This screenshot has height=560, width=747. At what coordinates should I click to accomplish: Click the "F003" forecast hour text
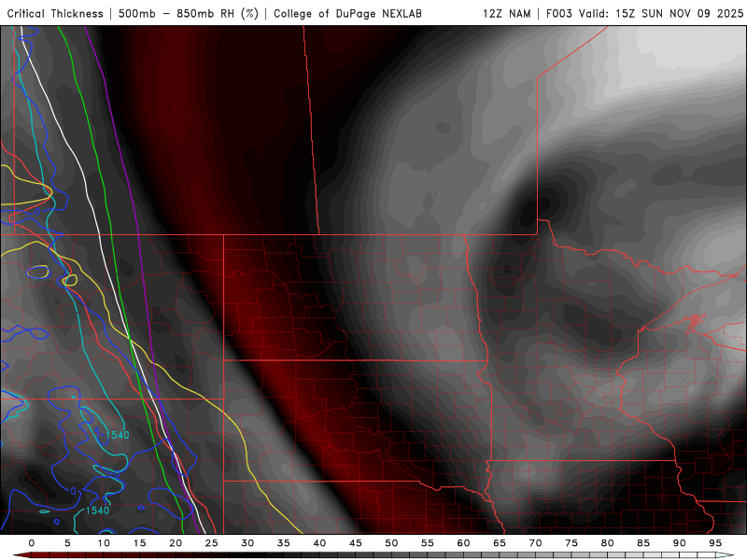tap(559, 14)
